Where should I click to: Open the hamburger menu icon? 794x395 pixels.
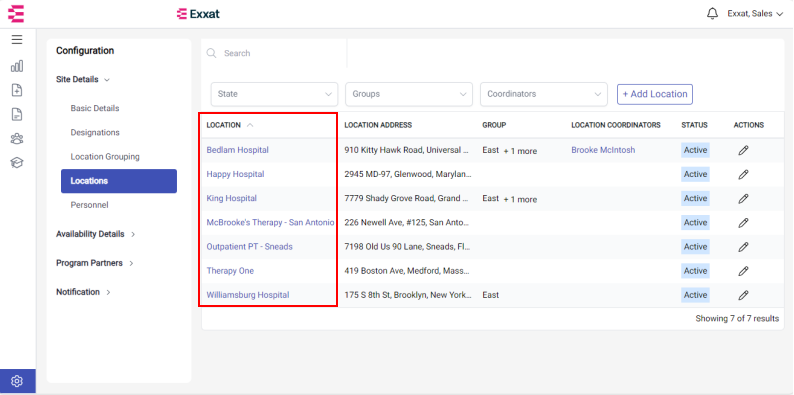17,40
